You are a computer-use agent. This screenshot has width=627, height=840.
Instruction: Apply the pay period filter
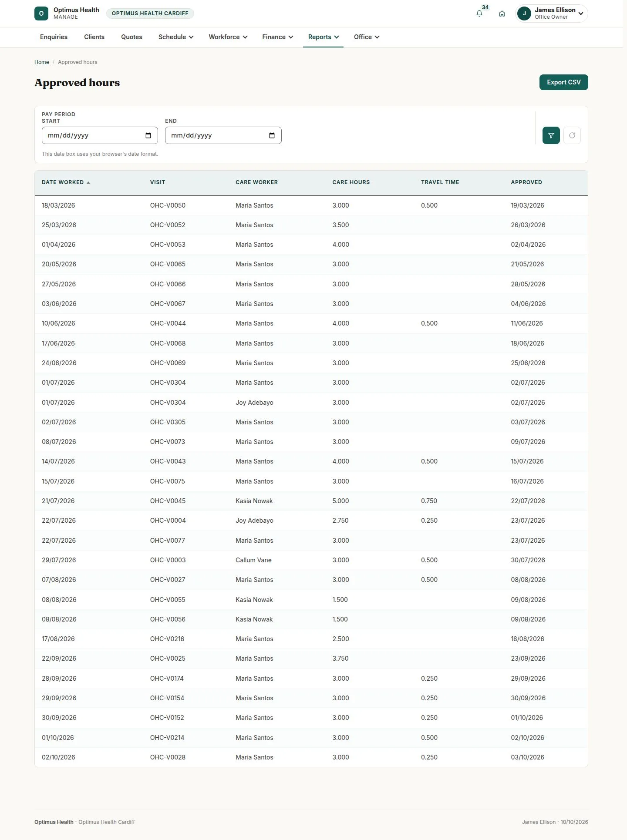pyautogui.click(x=551, y=135)
